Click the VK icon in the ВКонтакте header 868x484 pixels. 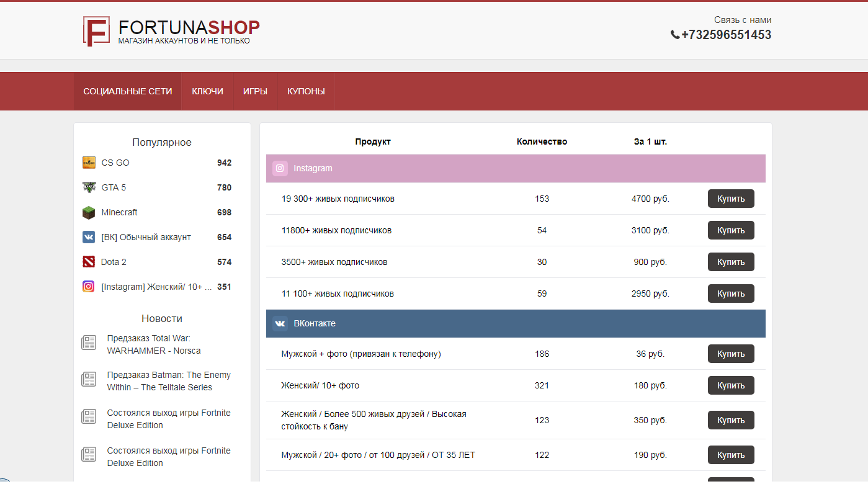(280, 323)
